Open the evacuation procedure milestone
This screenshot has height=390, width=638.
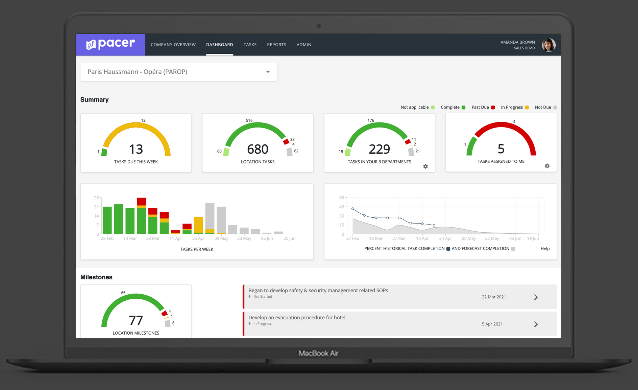[x=400, y=324]
